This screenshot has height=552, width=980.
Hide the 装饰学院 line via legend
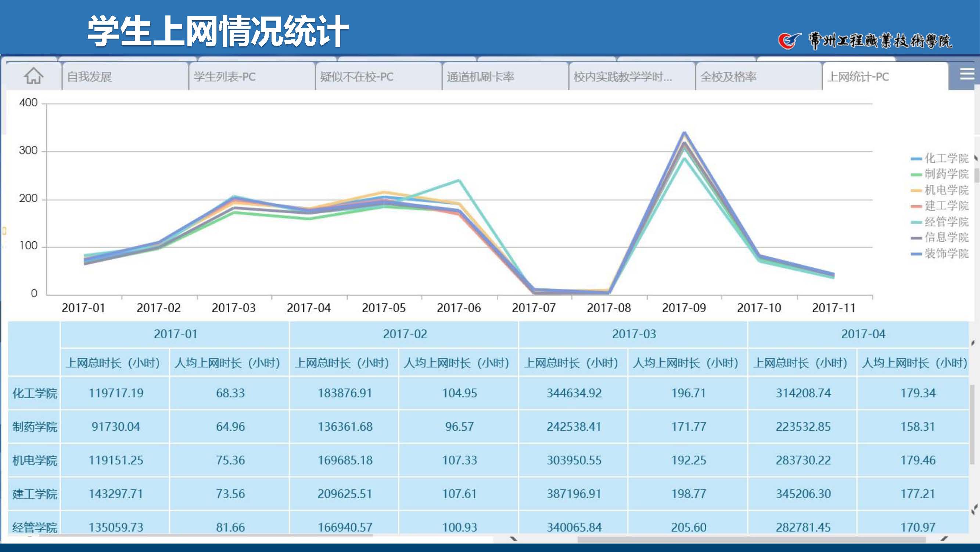946,253
